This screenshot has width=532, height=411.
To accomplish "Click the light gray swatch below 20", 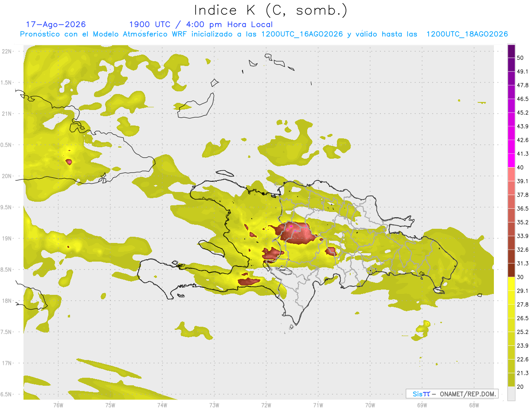I will coord(511,393).
